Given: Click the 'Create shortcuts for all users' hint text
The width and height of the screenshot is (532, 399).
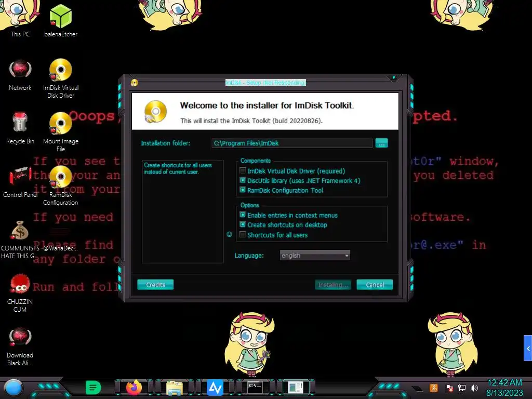Looking at the screenshot, I should coord(178,169).
